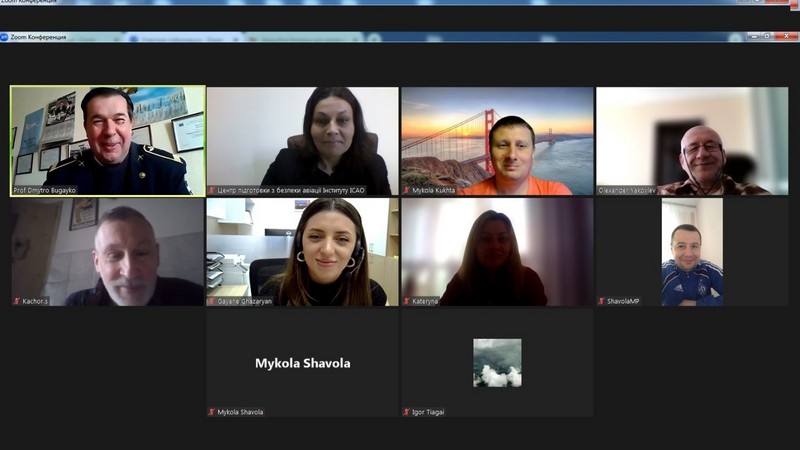
Task: Click Igor Tiagai's cloud profile picture
Action: coord(497,362)
